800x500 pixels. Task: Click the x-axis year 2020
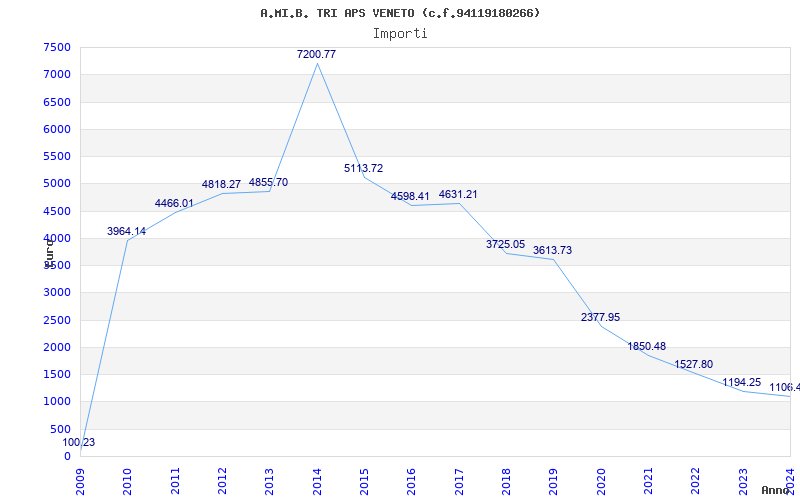click(601, 482)
